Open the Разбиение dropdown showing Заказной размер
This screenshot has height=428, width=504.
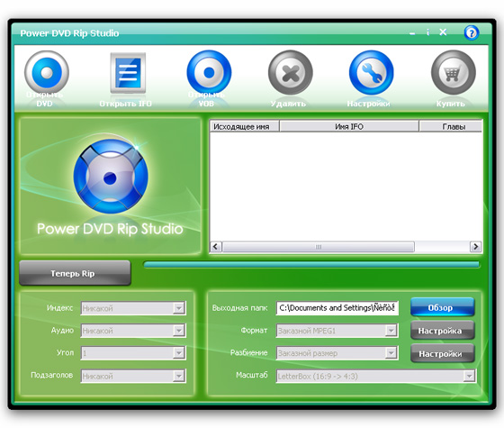[337, 353]
